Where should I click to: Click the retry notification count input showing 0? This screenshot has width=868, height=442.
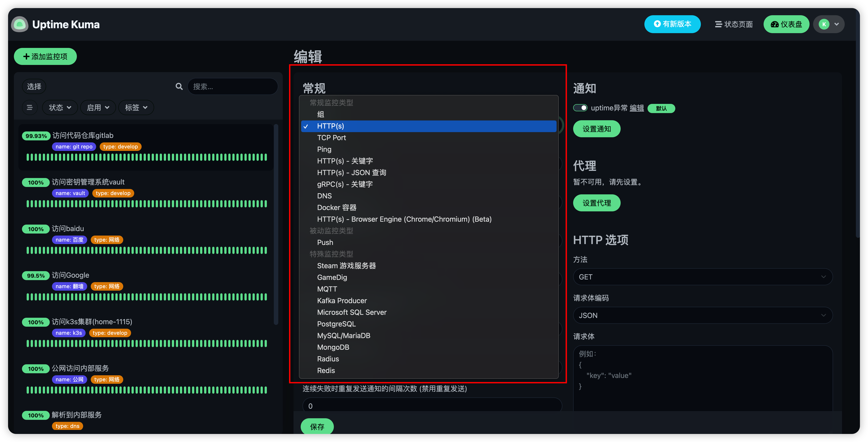pyautogui.click(x=432, y=405)
